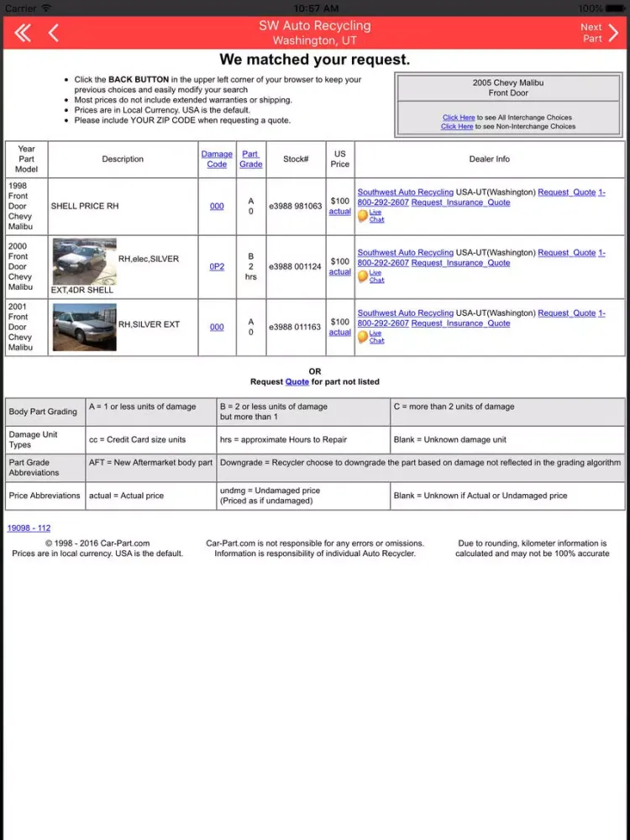The width and height of the screenshot is (630, 840).
Task: Tap the double-chevron back-to-start icon
Action: (x=23, y=33)
